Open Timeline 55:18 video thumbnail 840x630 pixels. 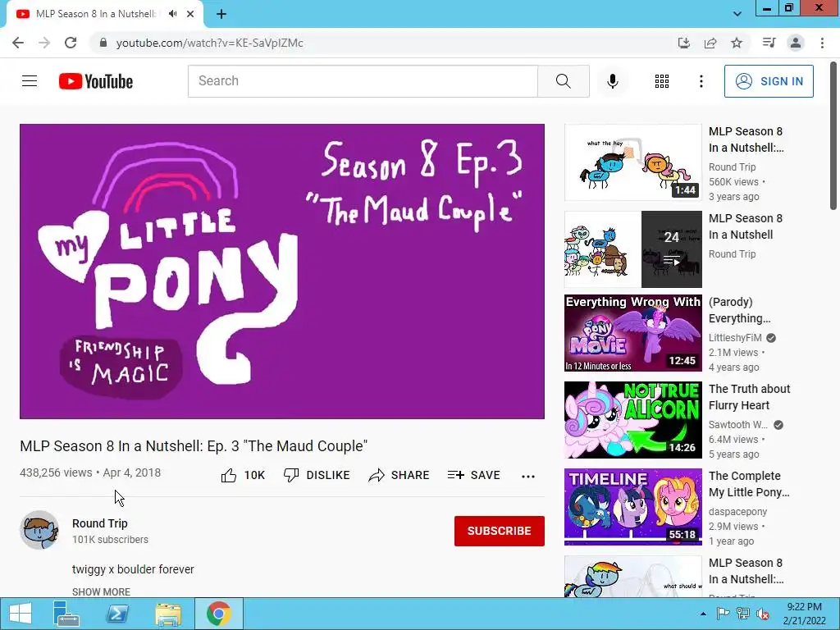632,507
